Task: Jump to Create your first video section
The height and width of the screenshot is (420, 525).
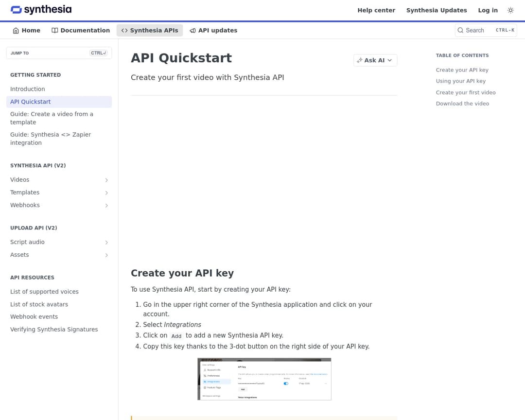Action: [466, 92]
